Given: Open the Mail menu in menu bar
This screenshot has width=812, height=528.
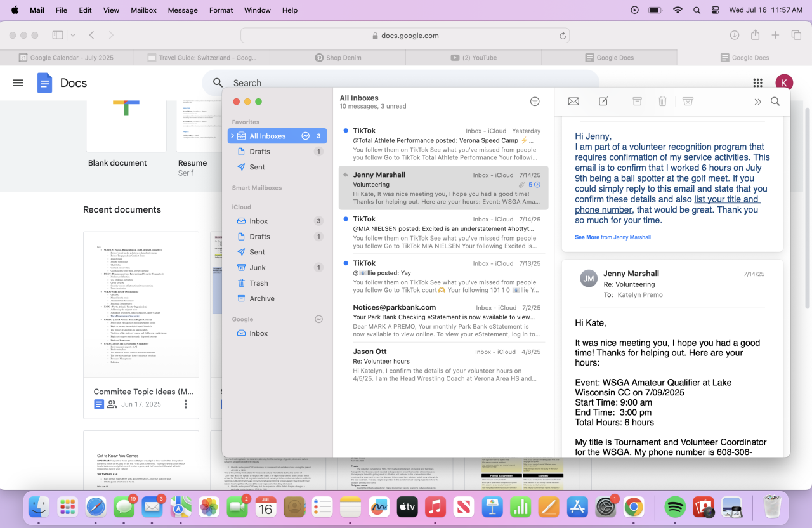Looking at the screenshot, I should 37,10.
